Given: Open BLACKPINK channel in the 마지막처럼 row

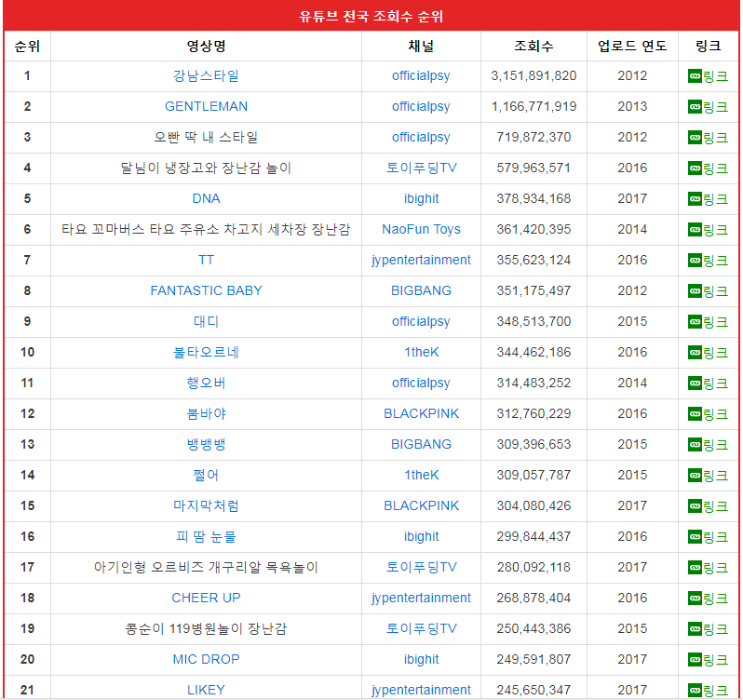Looking at the screenshot, I should tap(421, 505).
